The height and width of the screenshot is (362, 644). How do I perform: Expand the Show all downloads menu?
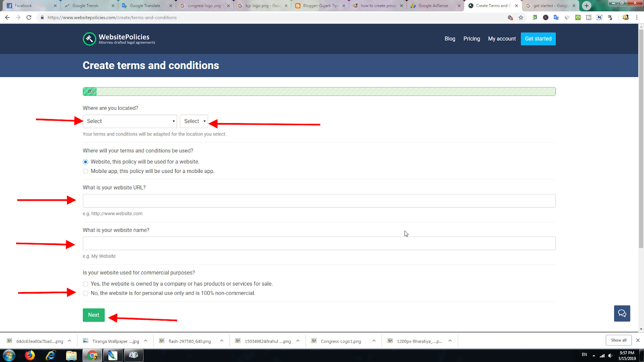coord(618,340)
